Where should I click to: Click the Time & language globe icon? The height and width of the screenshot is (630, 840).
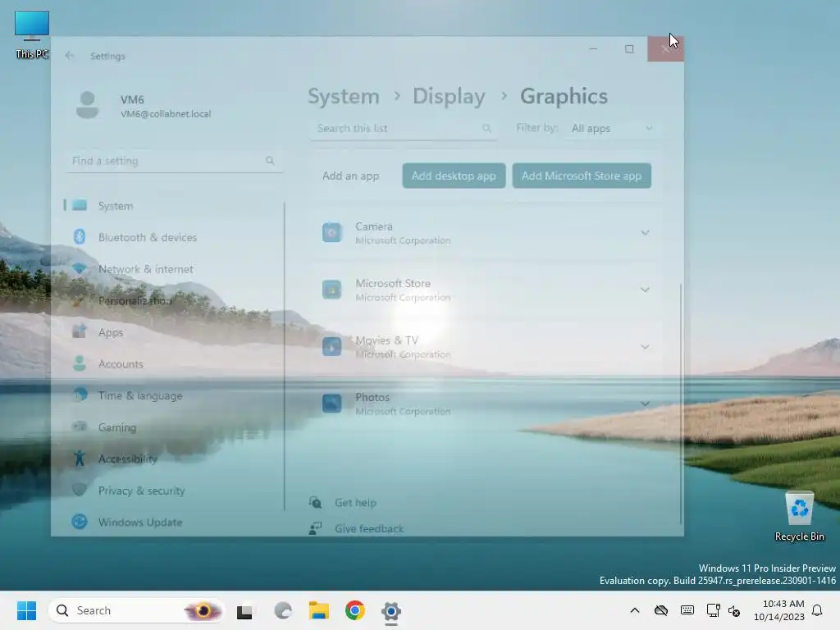click(80, 395)
